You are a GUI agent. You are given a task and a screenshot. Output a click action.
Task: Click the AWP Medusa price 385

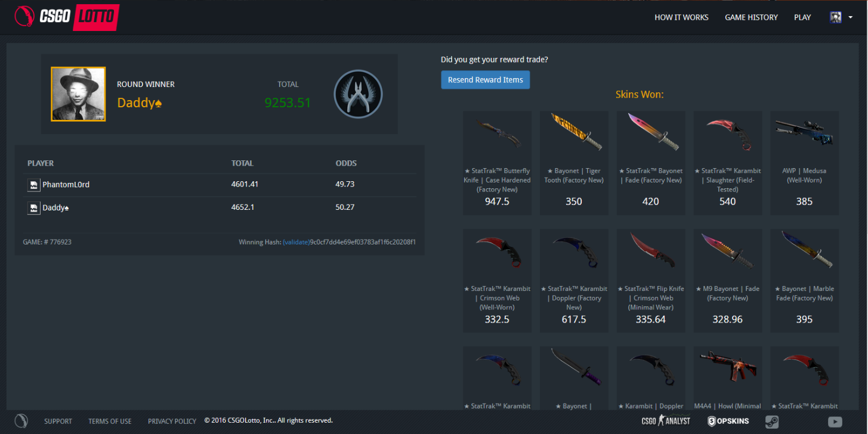pyautogui.click(x=804, y=201)
